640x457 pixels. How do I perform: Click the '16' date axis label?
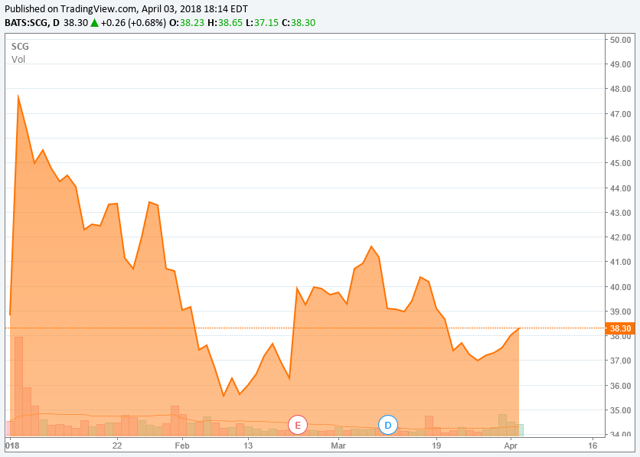[592, 445]
